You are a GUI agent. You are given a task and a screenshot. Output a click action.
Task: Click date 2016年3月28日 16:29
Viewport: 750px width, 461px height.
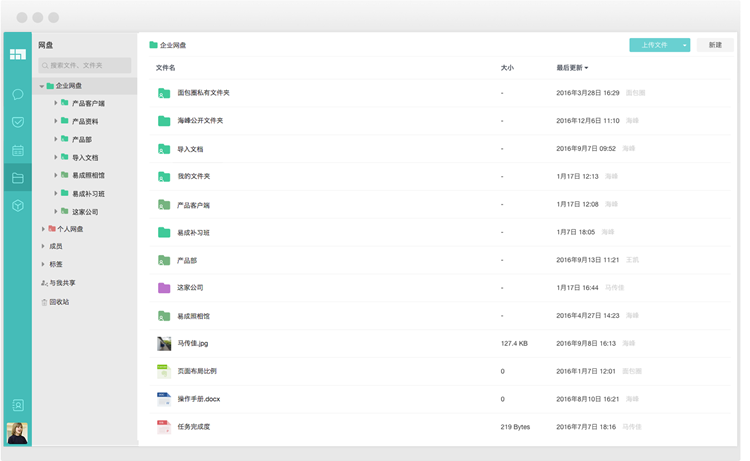(x=587, y=93)
